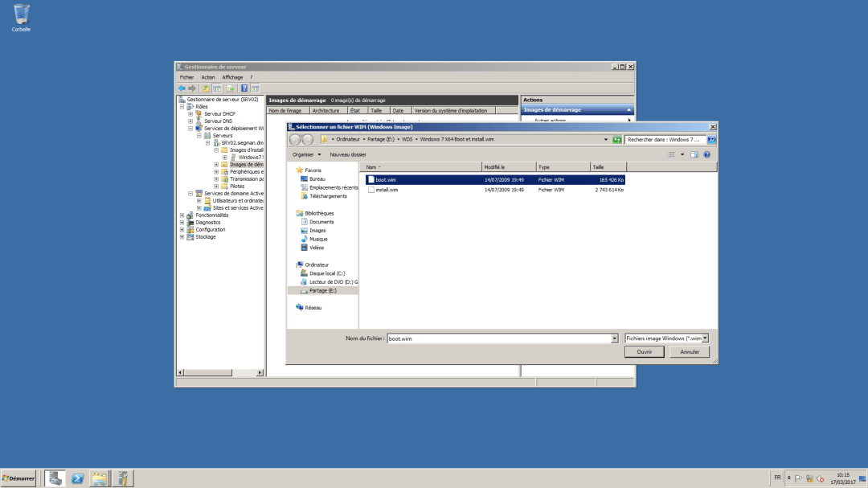Screen dimensions: 868x488
Task: Click the export list toolbar icon
Action: (x=230, y=88)
